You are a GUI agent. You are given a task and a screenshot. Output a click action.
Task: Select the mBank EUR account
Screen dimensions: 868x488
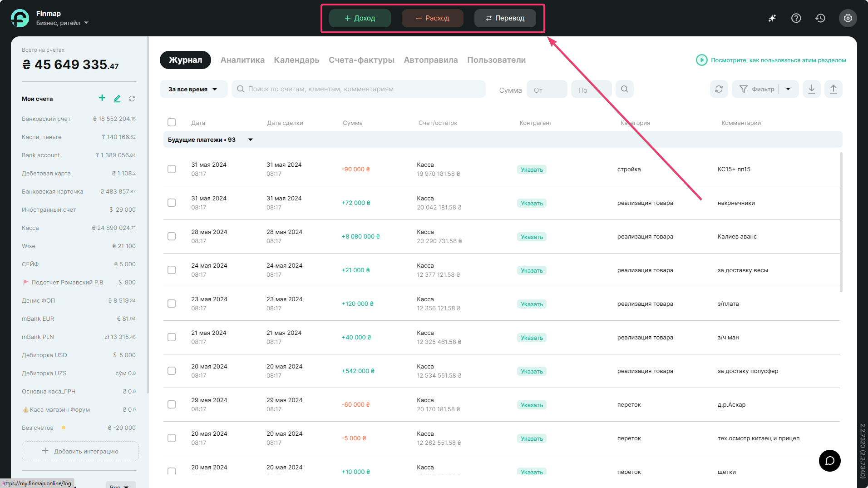click(79, 319)
